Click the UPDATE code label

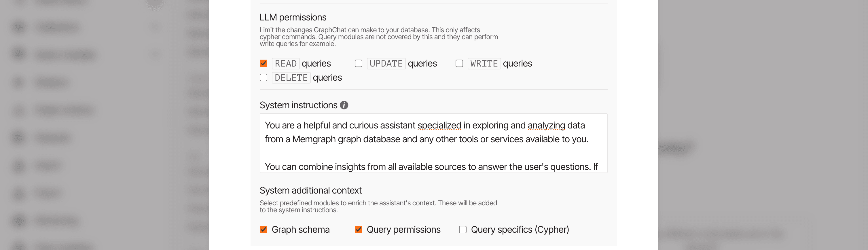386,63
